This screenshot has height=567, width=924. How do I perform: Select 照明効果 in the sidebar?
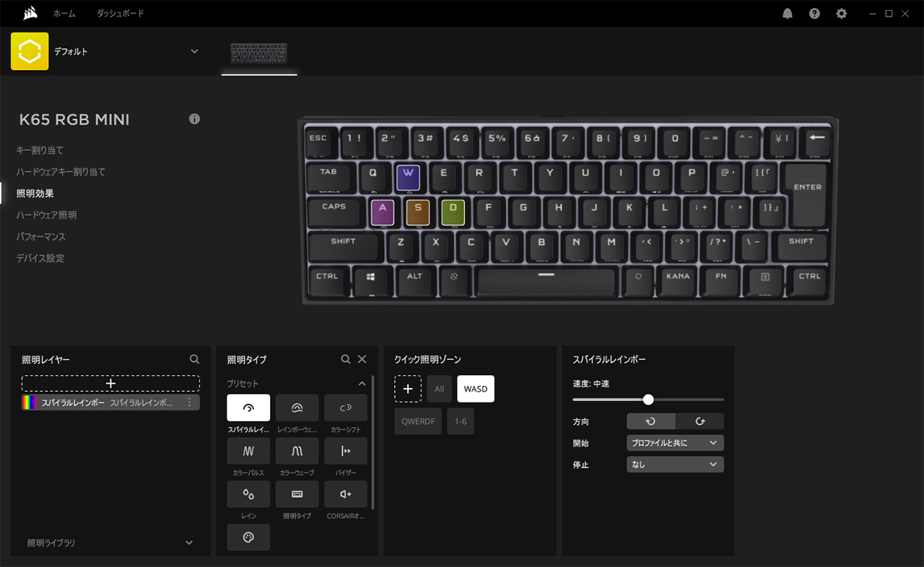(x=35, y=193)
